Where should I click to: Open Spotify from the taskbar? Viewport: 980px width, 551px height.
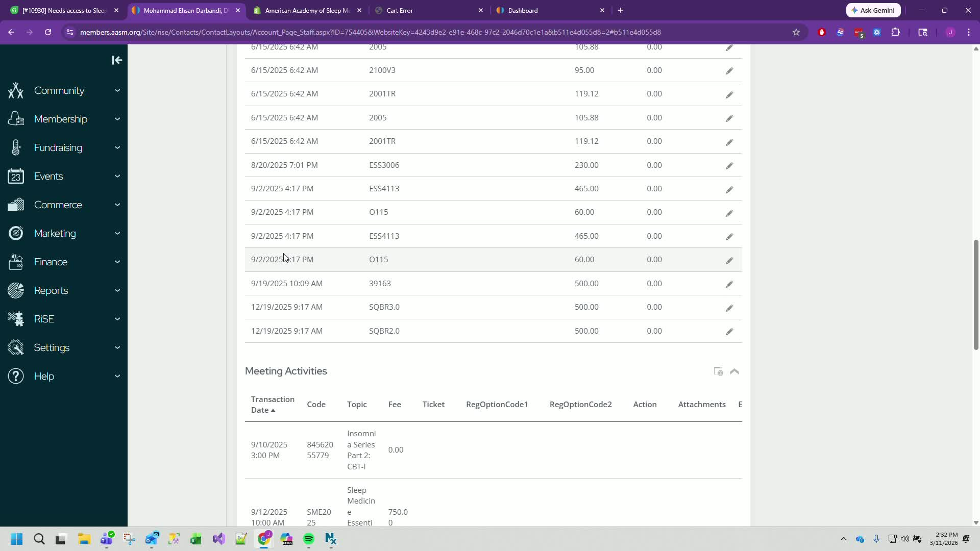tap(308, 539)
